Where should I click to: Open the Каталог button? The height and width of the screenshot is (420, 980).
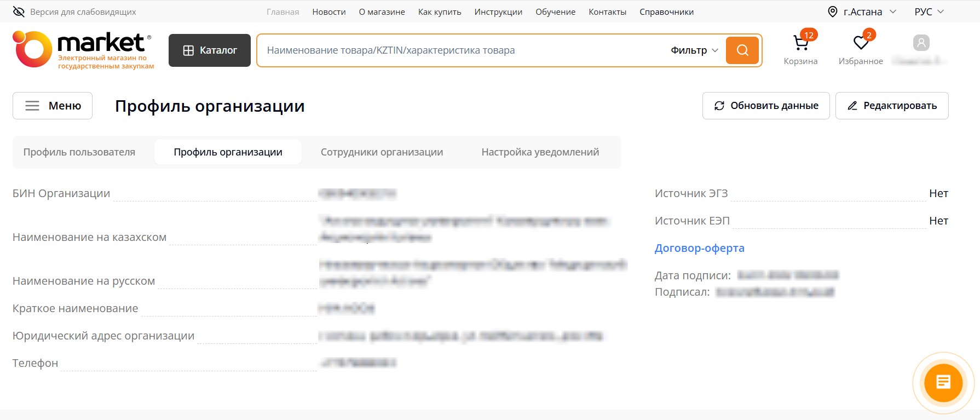click(210, 50)
